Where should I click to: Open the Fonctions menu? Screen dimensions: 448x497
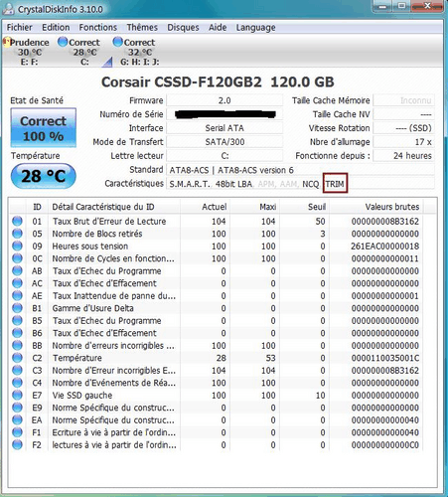click(x=98, y=28)
